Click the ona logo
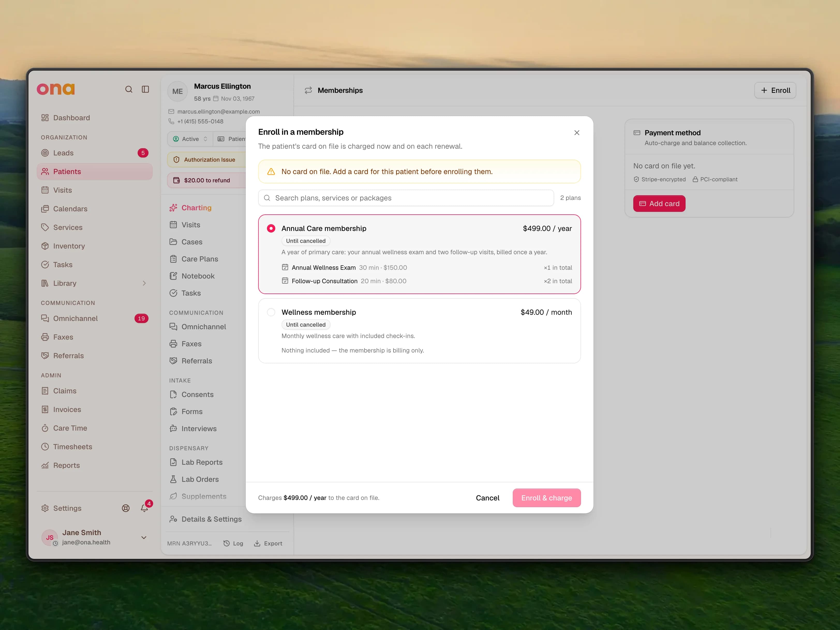The height and width of the screenshot is (630, 840). [x=56, y=89]
